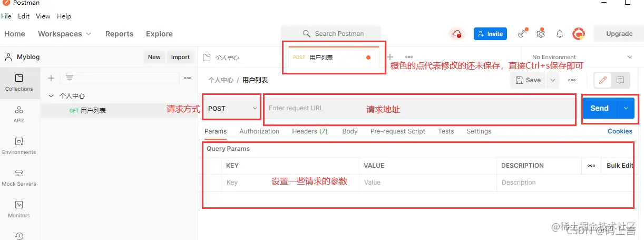Open Explore page
644x240 pixels.
[159, 34]
